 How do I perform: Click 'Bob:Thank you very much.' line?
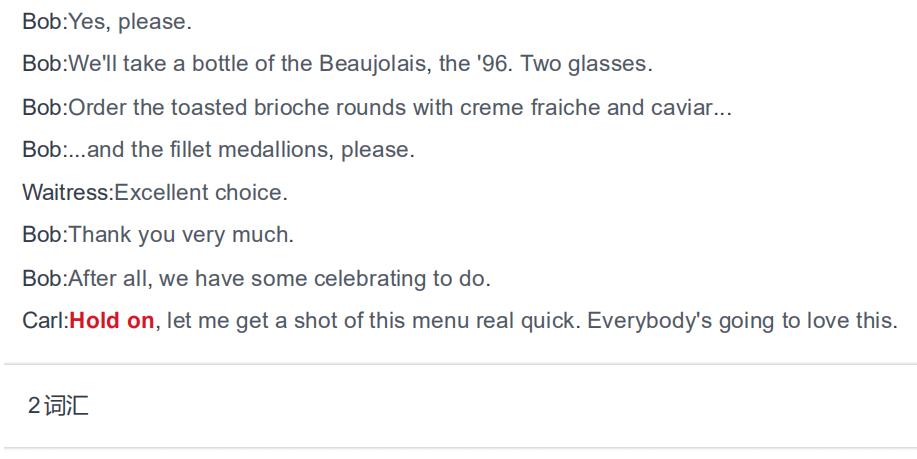[x=158, y=234]
